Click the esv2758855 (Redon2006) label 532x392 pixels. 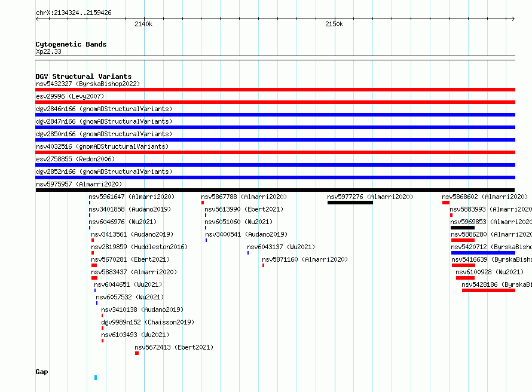pos(75,159)
